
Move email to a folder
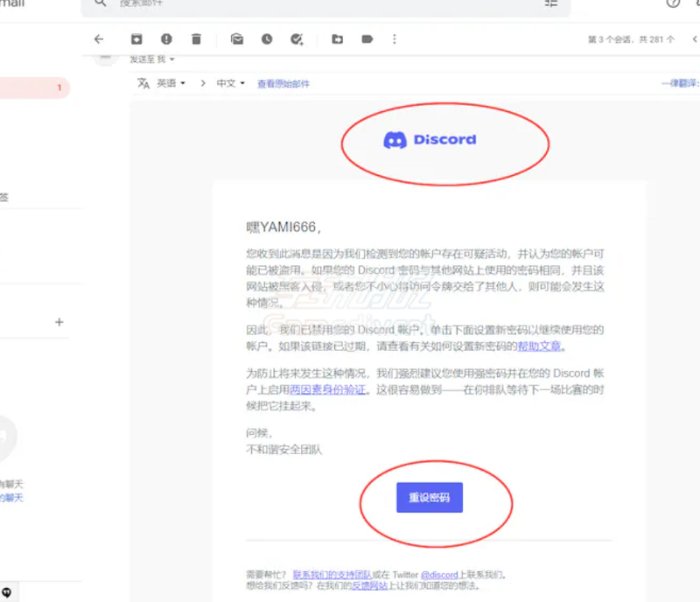click(338, 39)
